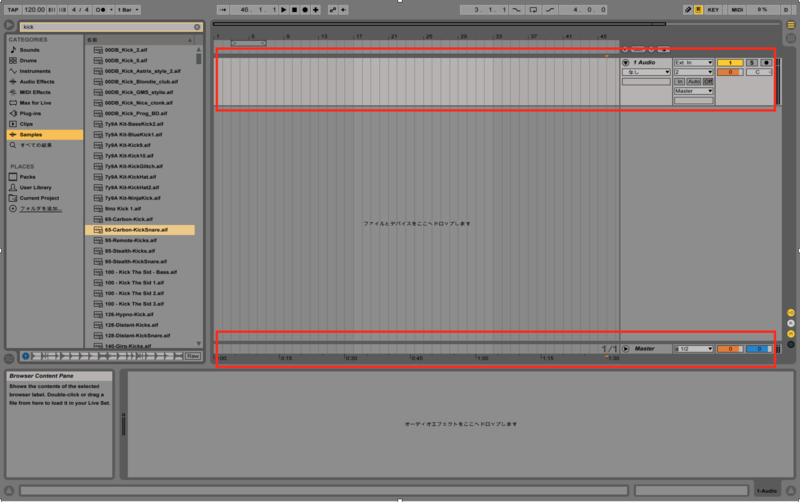This screenshot has height=502, width=800.
Task: Enable MIDI map mode
Action: point(737,10)
